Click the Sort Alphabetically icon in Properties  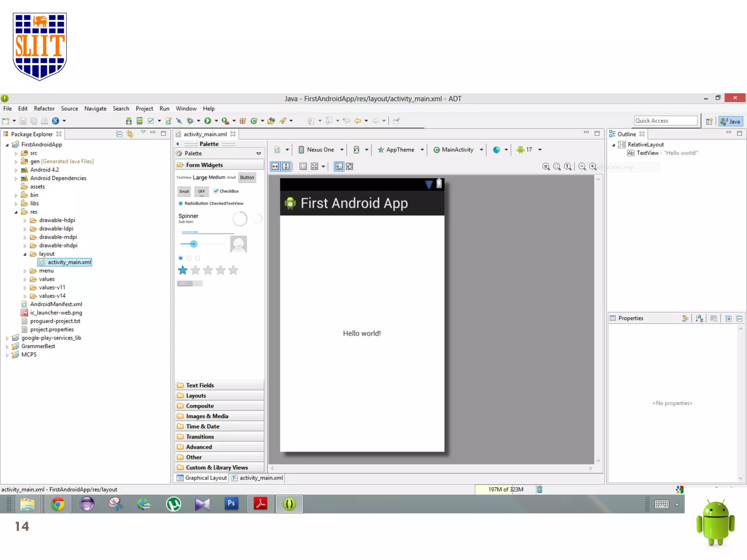[699, 318]
